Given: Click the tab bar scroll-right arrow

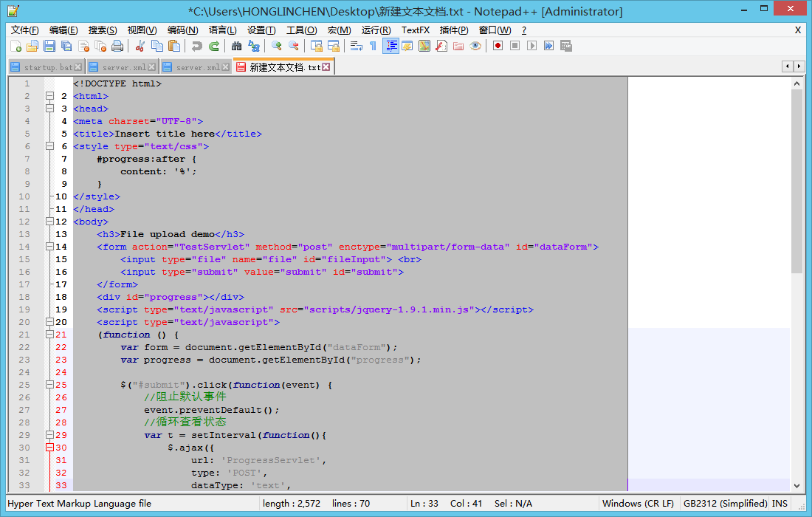Looking at the screenshot, I should tap(799, 66).
